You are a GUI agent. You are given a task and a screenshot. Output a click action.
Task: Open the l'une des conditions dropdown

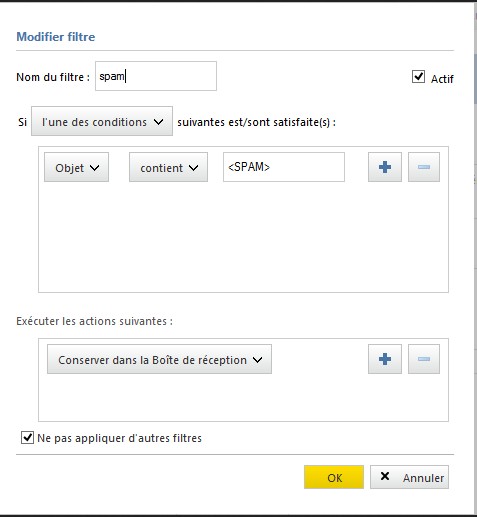[102, 121]
